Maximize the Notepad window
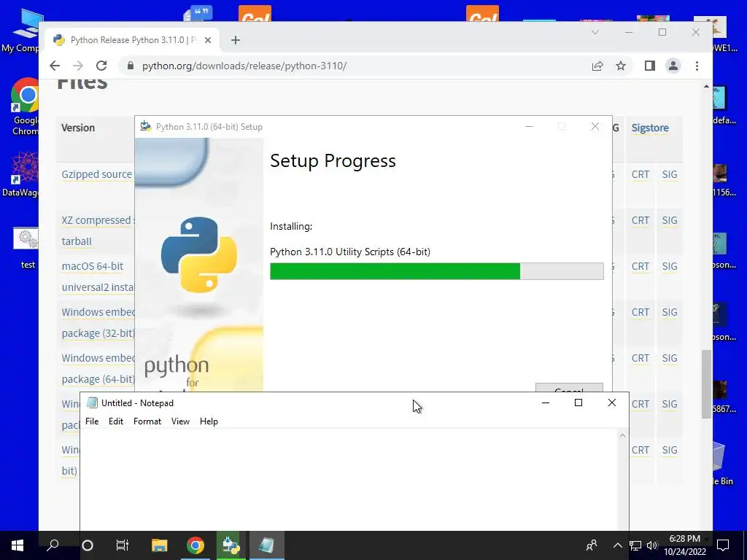 pyautogui.click(x=578, y=402)
